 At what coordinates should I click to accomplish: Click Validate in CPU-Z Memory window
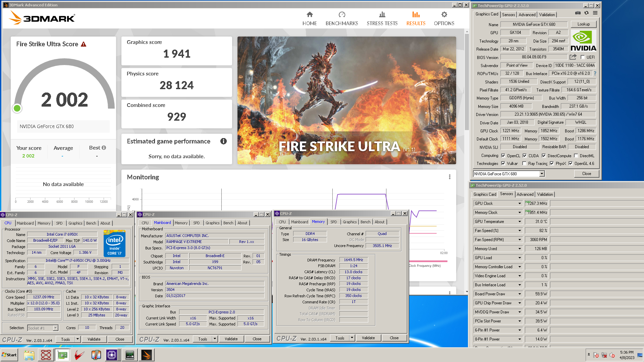tap(368, 338)
